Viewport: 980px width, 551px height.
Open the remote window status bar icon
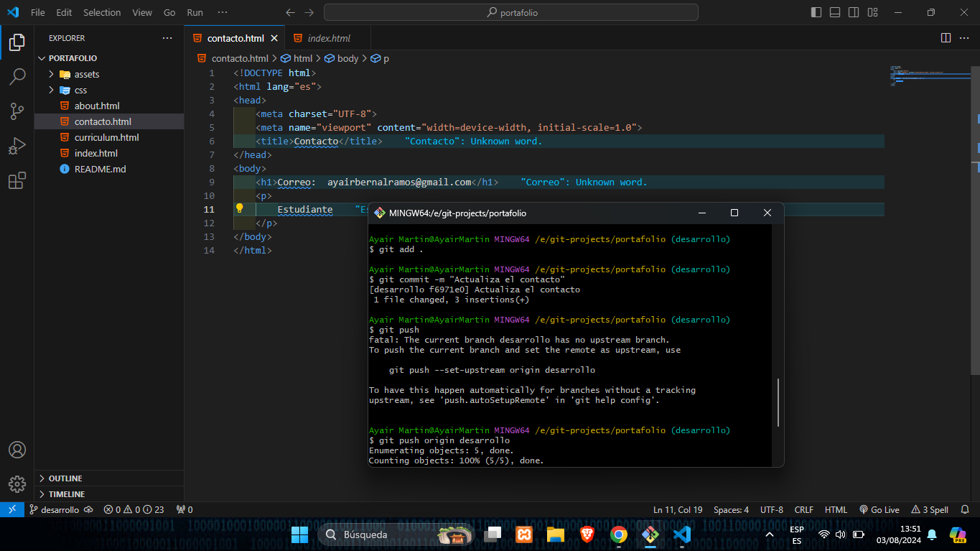click(12, 509)
